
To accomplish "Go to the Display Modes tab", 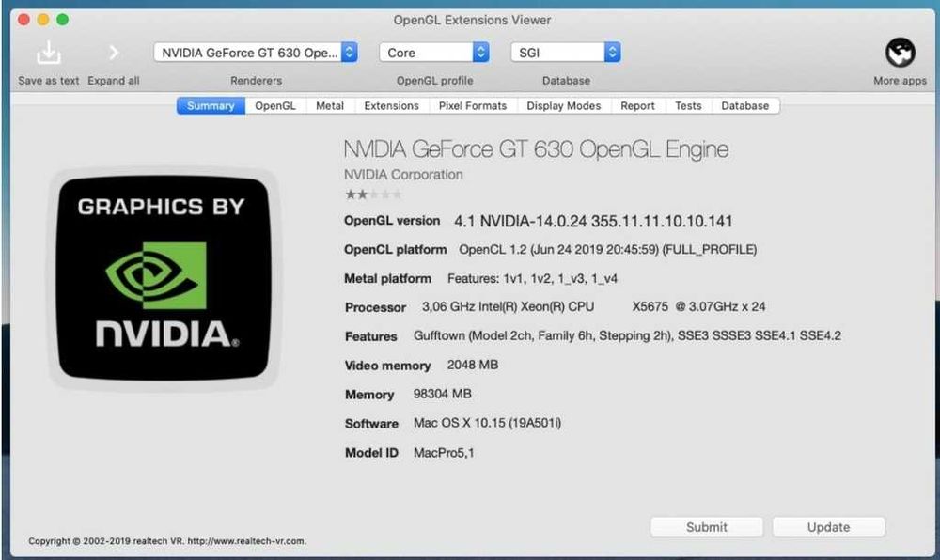I will (563, 106).
